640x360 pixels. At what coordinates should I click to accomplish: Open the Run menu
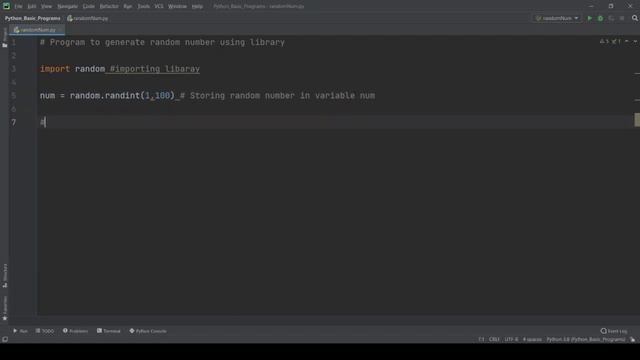pos(127,6)
